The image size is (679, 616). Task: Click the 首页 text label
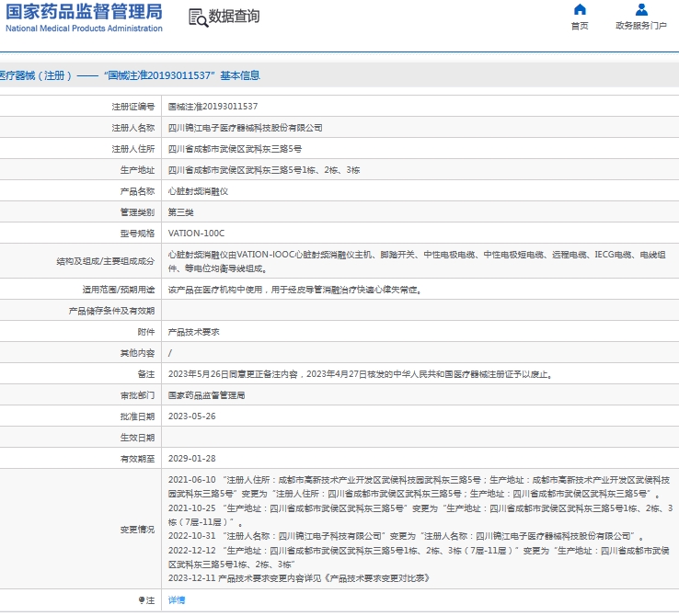tap(580, 26)
